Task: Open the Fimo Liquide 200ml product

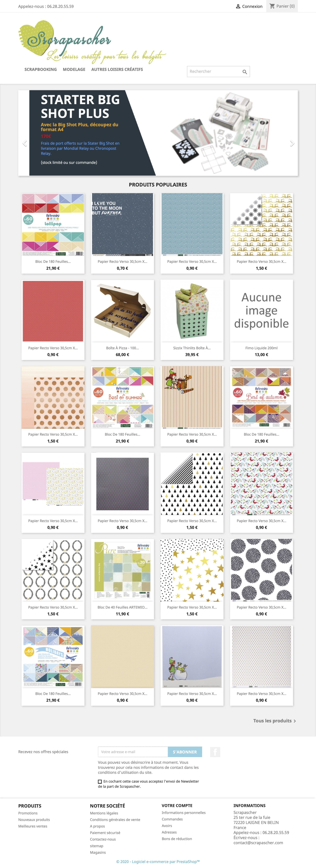Action: point(261,348)
